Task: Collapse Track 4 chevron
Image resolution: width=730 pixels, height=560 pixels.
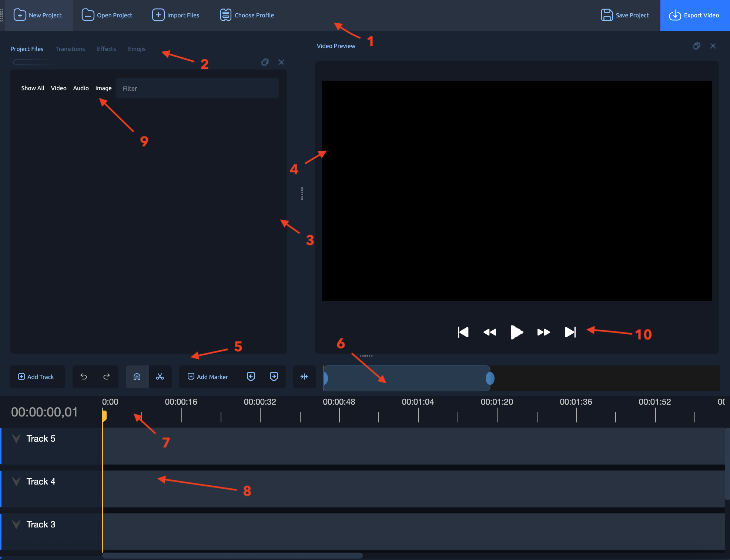Action: (16, 482)
